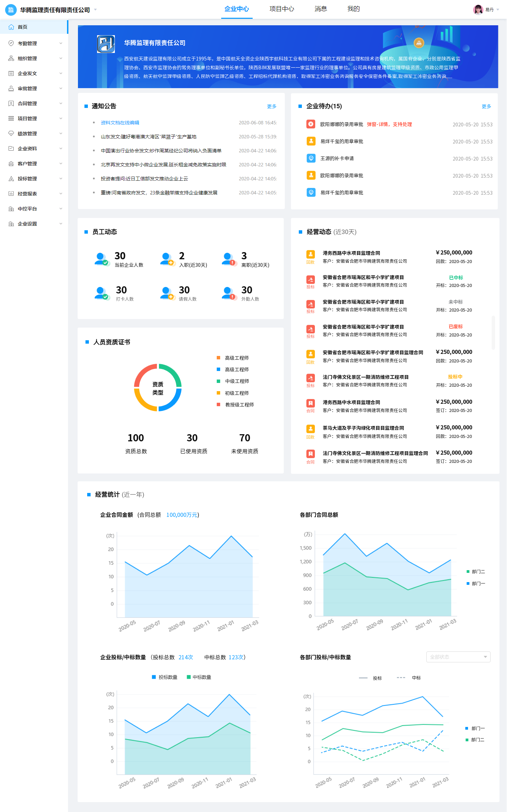Toggle the 投标数量 legend series

pos(164,677)
